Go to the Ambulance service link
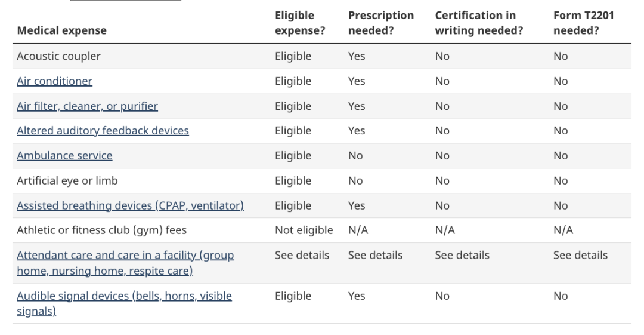644x335 pixels. coord(64,156)
